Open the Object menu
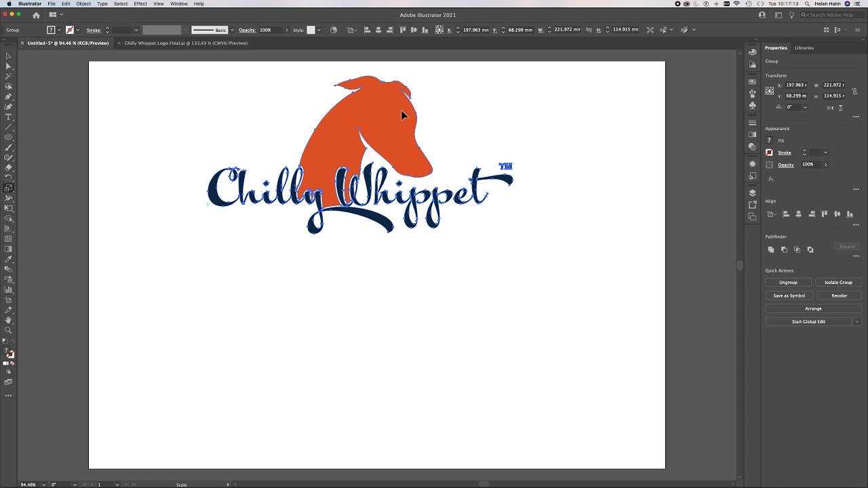 tap(83, 4)
